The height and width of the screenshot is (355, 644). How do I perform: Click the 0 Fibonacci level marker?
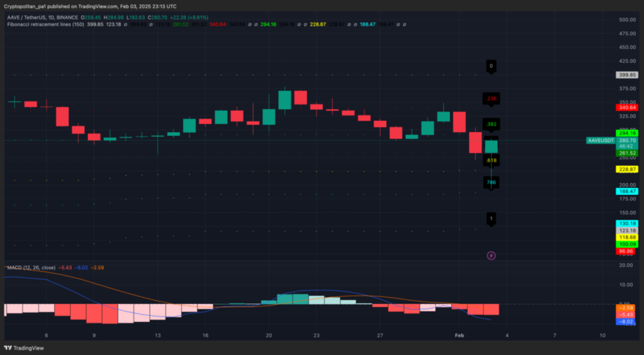(492, 66)
